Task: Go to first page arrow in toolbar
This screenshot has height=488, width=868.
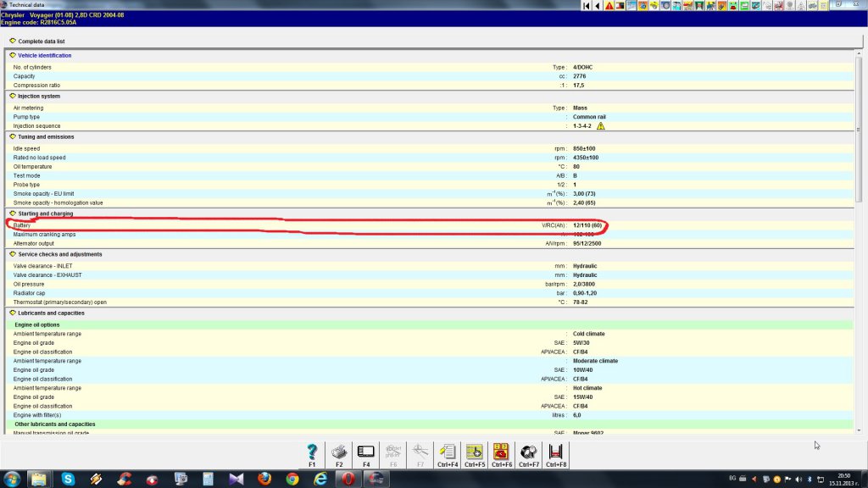Action: (587, 6)
